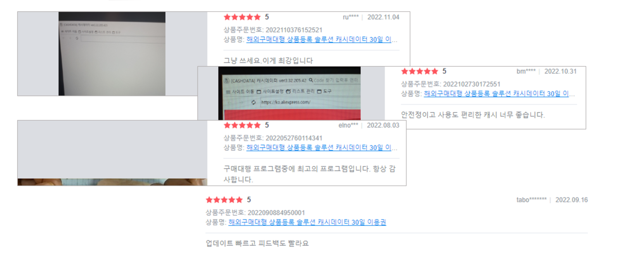Screen dimensions: 644x255
Task: Click the red stars on tabo******* review
Action: tap(224, 200)
